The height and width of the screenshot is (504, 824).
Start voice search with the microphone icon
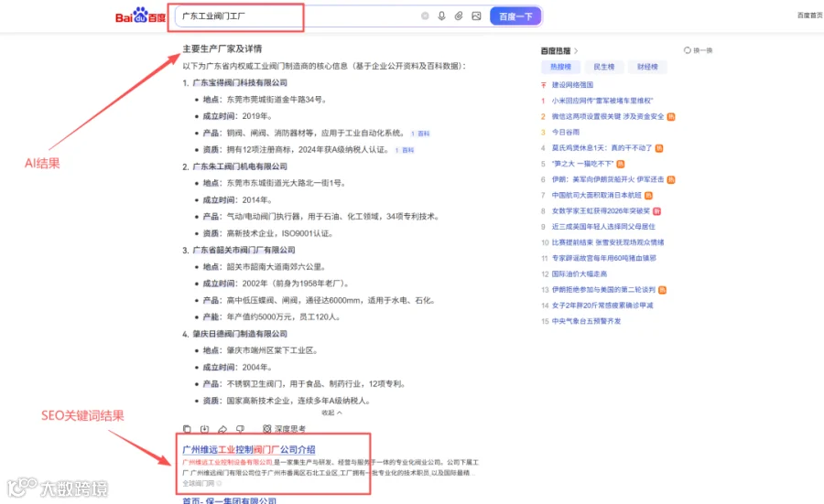pos(441,16)
